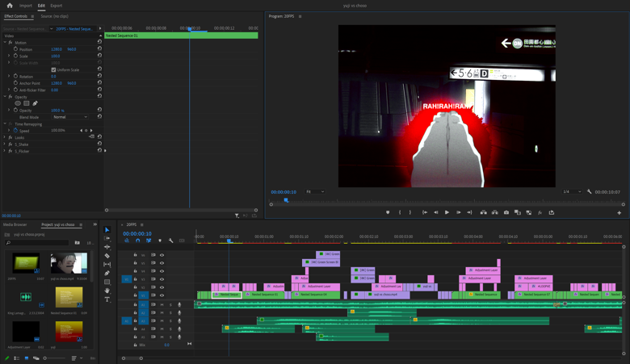
Task: Create elliptical opacity mask
Action: coord(18,103)
